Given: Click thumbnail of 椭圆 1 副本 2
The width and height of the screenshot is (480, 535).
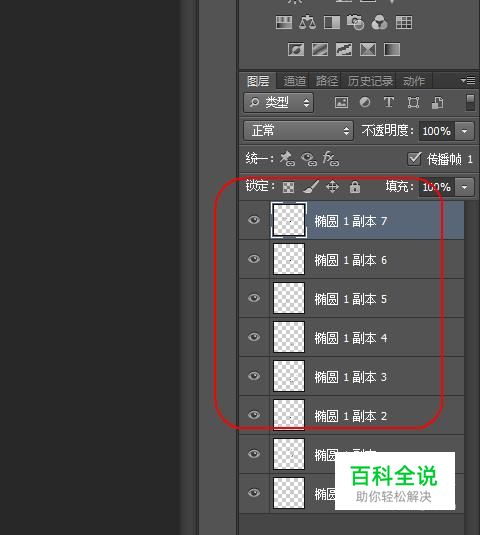Looking at the screenshot, I should 289,415.
